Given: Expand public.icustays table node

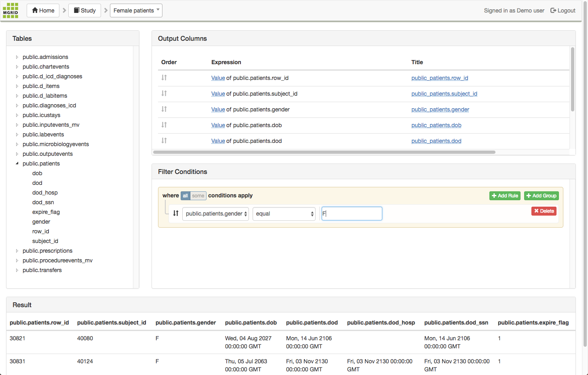Looking at the screenshot, I should (x=17, y=115).
